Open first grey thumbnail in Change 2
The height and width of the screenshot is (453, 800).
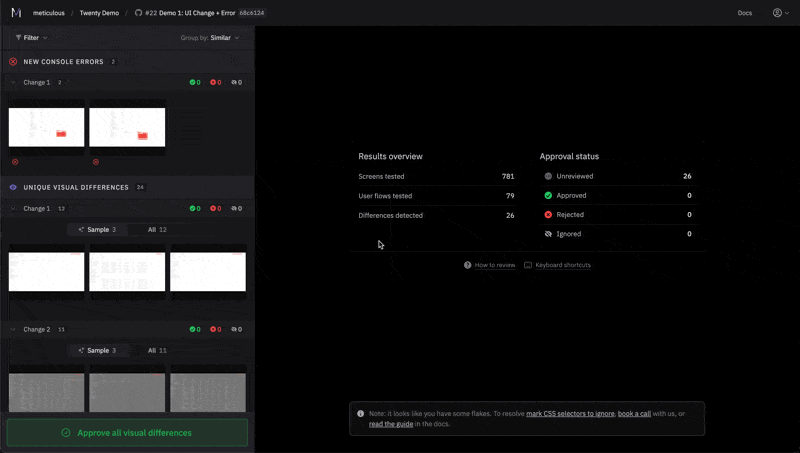coord(46,389)
